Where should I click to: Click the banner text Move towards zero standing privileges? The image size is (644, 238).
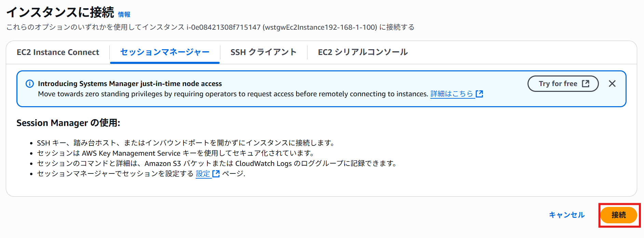pyautogui.click(x=233, y=94)
